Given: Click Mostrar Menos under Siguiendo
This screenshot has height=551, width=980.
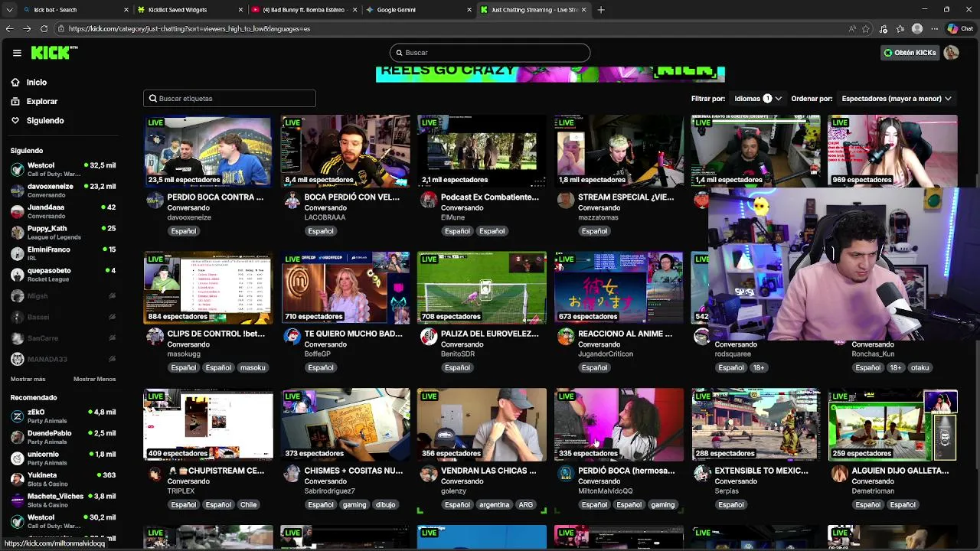Looking at the screenshot, I should pyautogui.click(x=94, y=379).
